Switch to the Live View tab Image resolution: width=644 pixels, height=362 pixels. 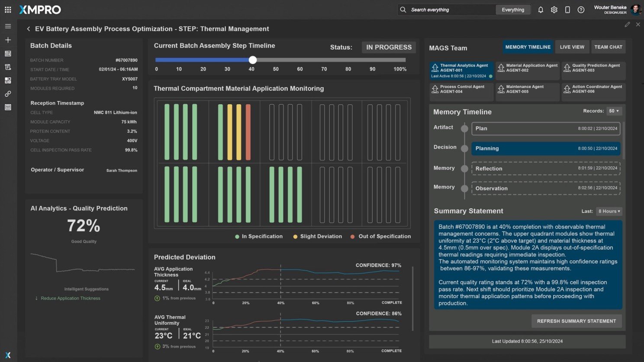pyautogui.click(x=572, y=47)
